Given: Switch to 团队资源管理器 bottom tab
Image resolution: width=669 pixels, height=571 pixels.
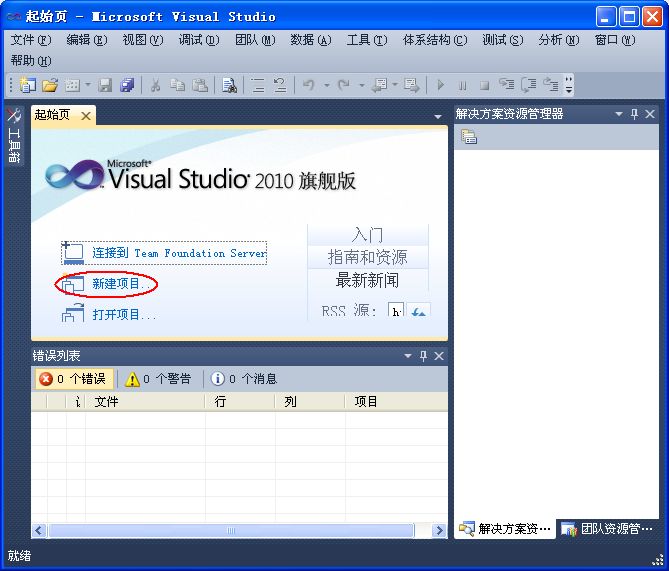Looking at the screenshot, I should (x=607, y=529).
